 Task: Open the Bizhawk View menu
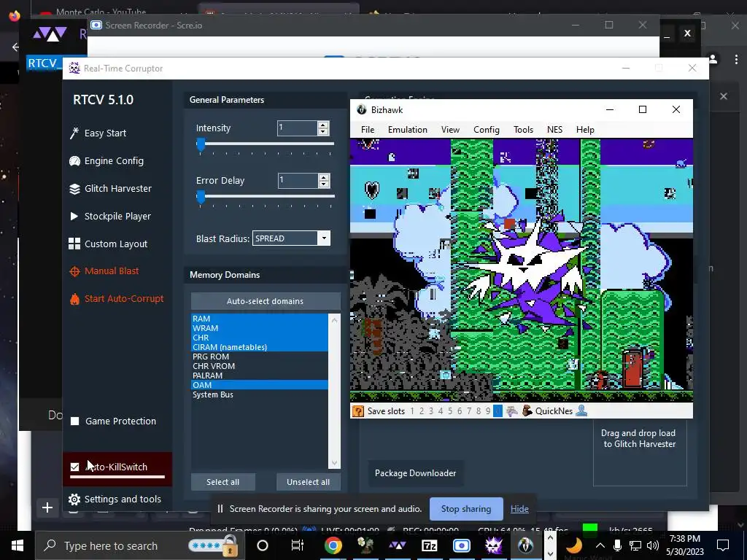coord(450,130)
